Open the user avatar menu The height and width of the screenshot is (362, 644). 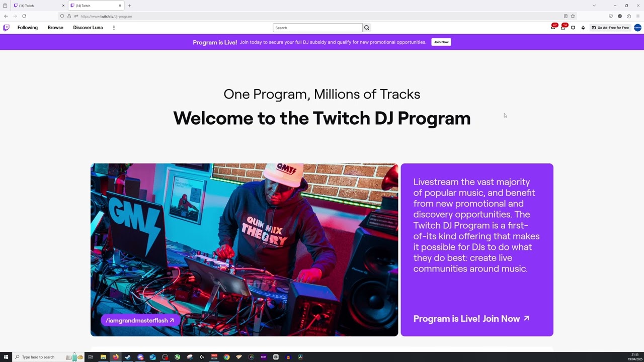[x=637, y=28]
